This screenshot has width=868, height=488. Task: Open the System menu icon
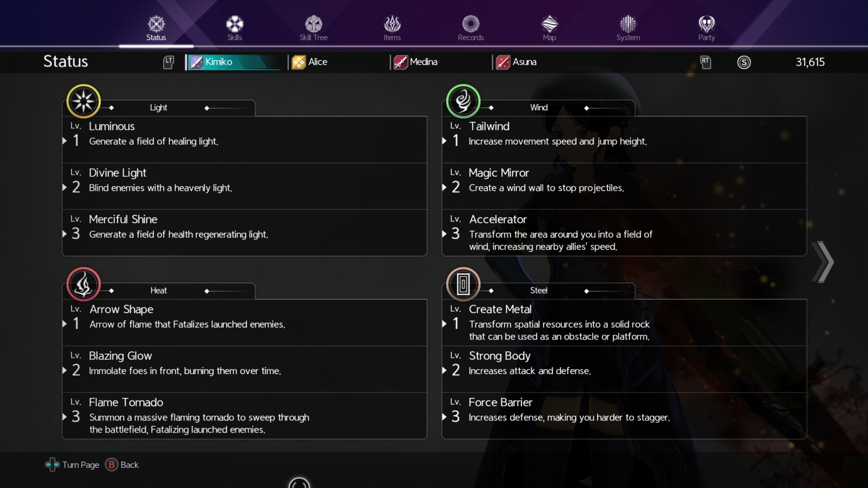tap(628, 23)
